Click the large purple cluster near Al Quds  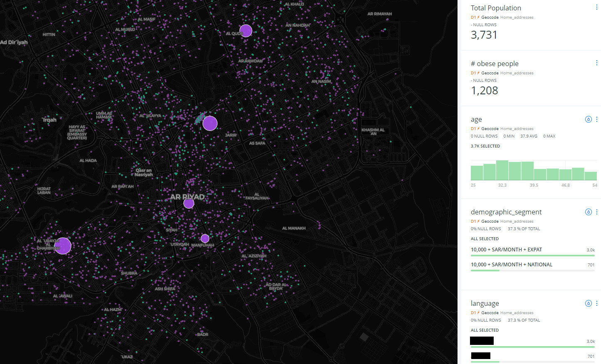pyautogui.click(x=246, y=31)
